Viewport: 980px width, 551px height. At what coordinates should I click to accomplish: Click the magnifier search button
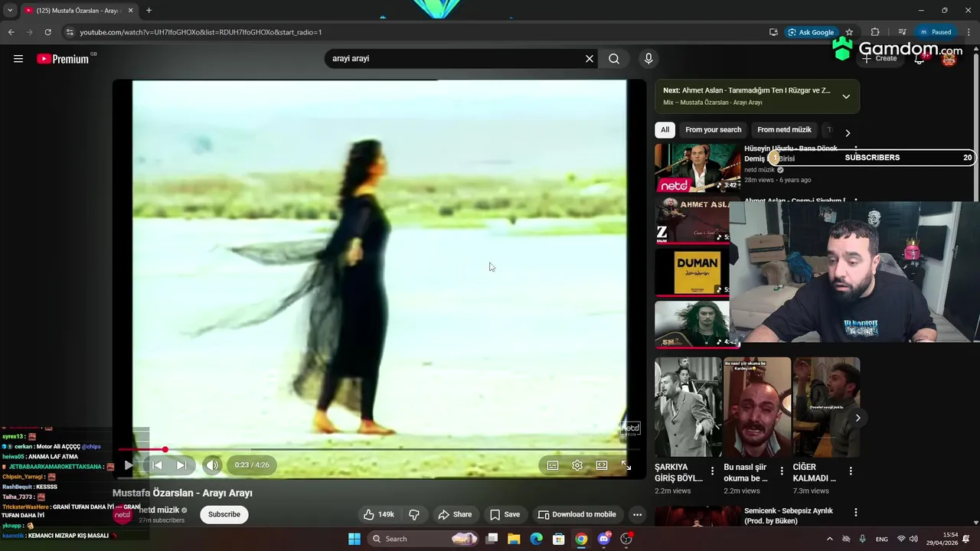coord(614,59)
